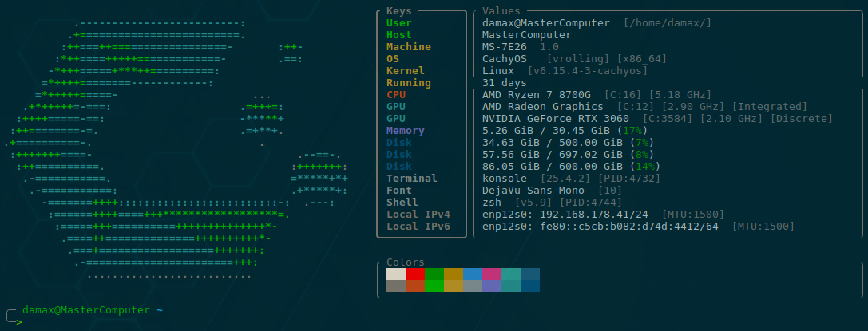Image resolution: width=868 pixels, height=331 pixels.
Task: Click the GPU key beside AMD Radeon Graphics
Action: tap(396, 107)
